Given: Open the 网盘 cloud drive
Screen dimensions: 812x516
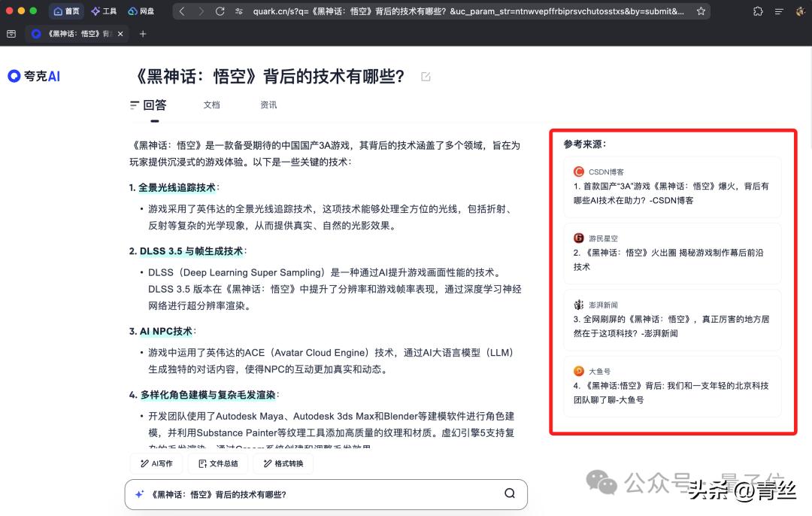Looking at the screenshot, I should pos(141,11).
